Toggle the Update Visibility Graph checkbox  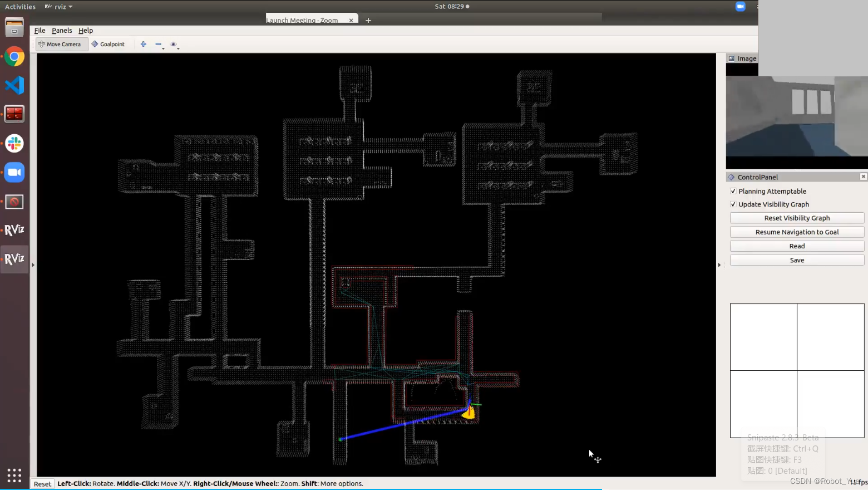pyautogui.click(x=733, y=204)
